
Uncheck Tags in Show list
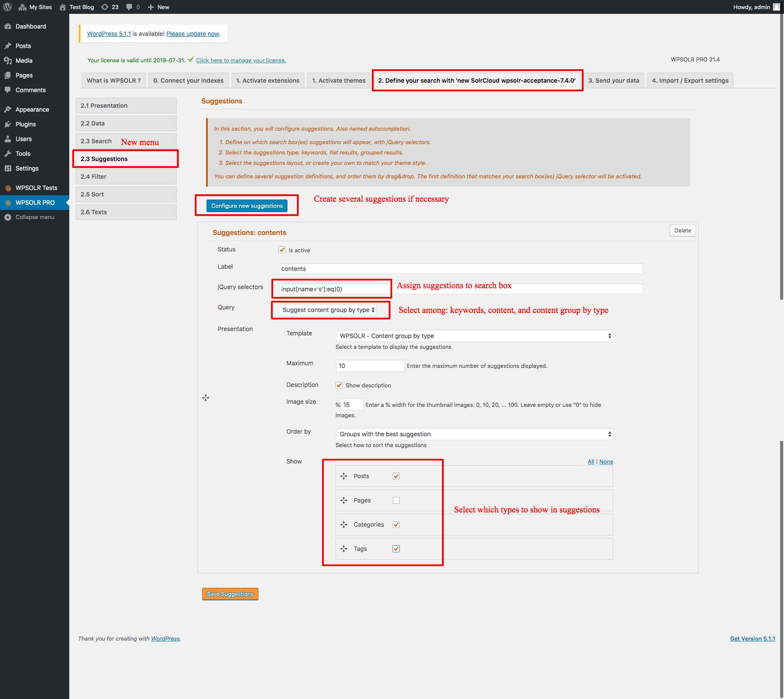(396, 549)
